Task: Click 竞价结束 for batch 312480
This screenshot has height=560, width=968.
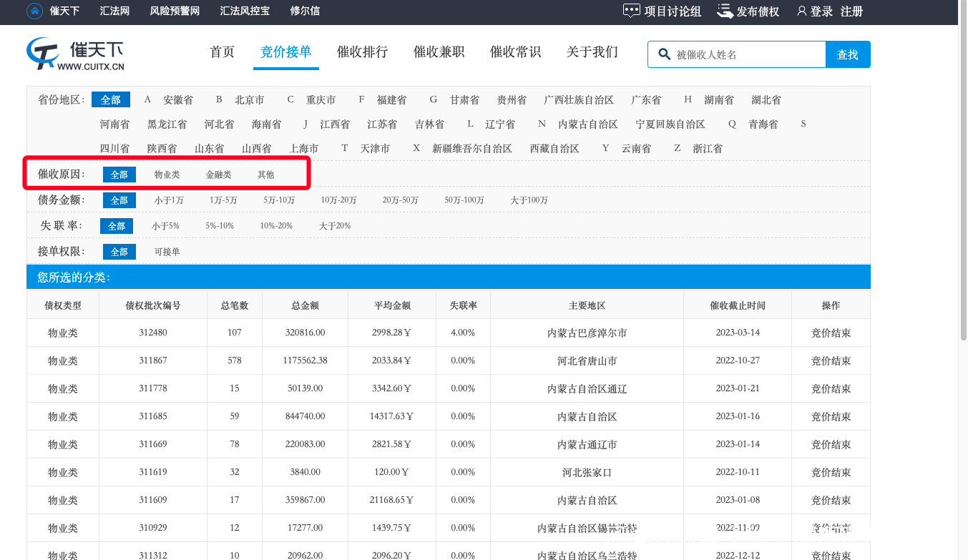Action: pyautogui.click(x=831, y=333)
